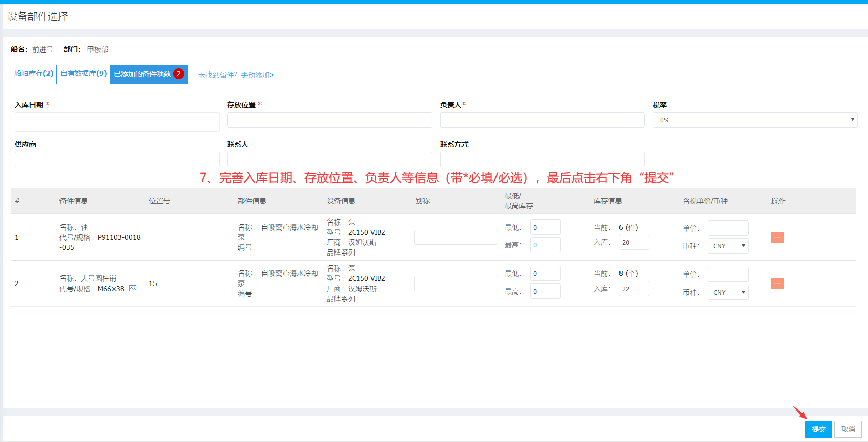
Task: Edit 最低 stock value for row 2
Action: click(545, 273)
